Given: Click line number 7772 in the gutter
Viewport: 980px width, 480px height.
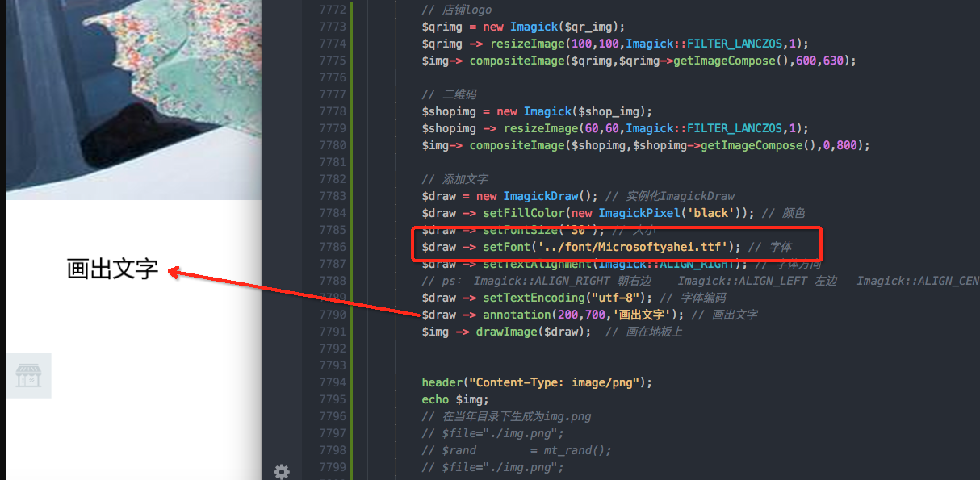Looking at the screenshot, I should point(333,10).
